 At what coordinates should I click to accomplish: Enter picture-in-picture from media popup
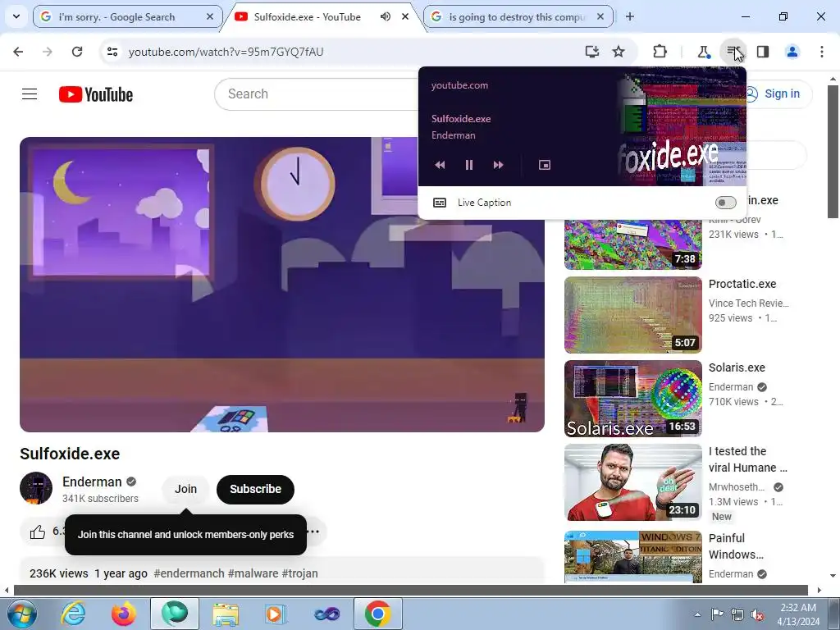(x=545, y=165)
